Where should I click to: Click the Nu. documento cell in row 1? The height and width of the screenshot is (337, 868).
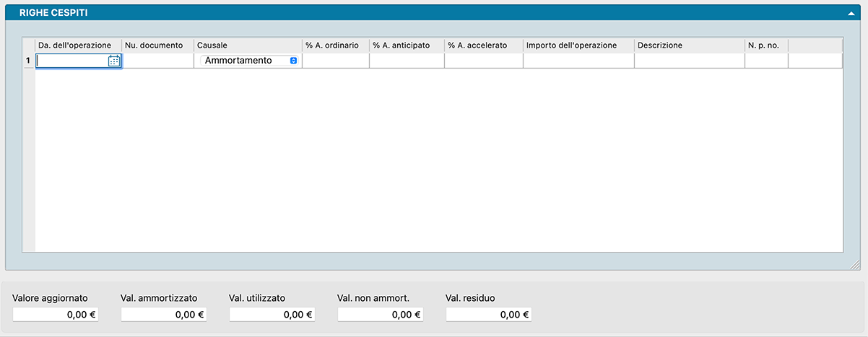[157, 61]
